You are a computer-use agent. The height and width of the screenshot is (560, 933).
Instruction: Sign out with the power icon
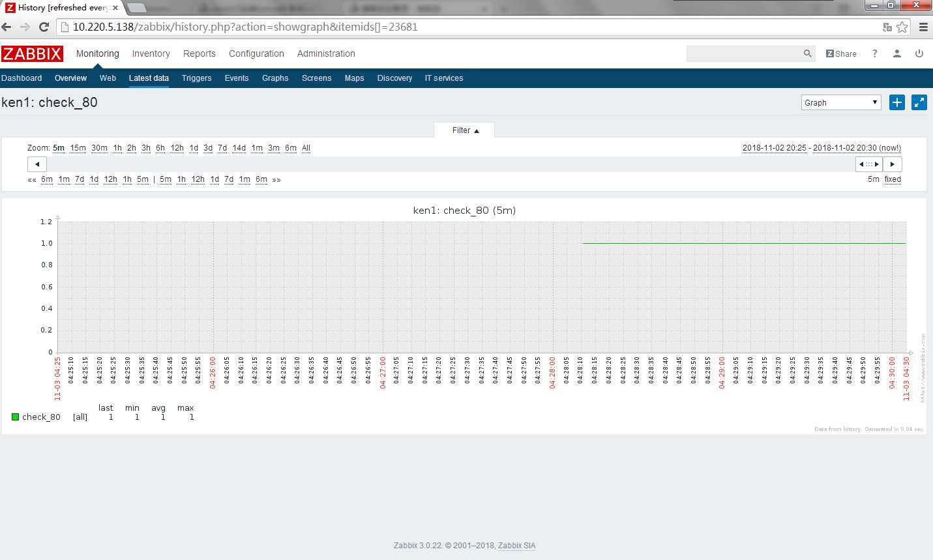point(919,53)
